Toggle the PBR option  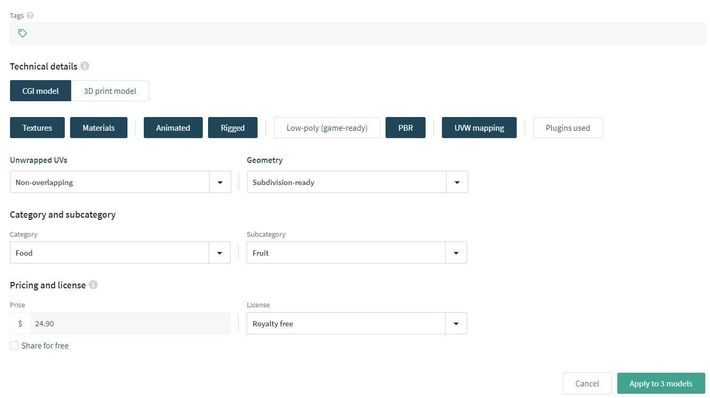coord(405,128)
